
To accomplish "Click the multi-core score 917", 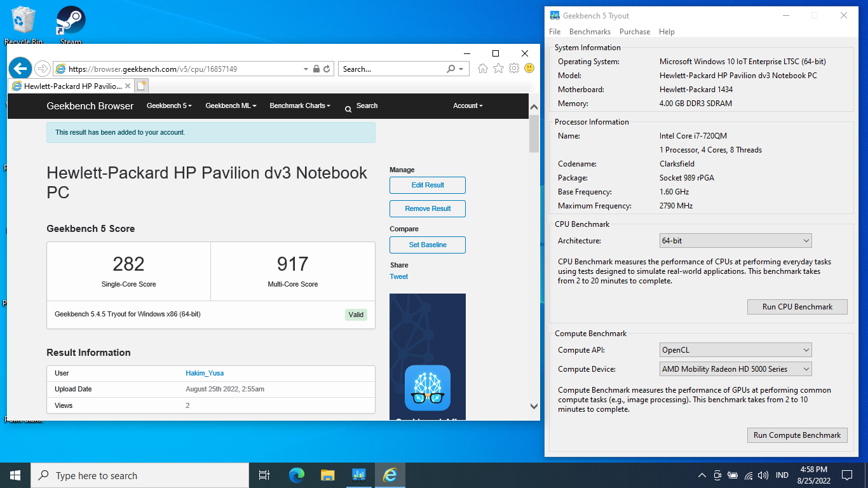I will point(292,264).
